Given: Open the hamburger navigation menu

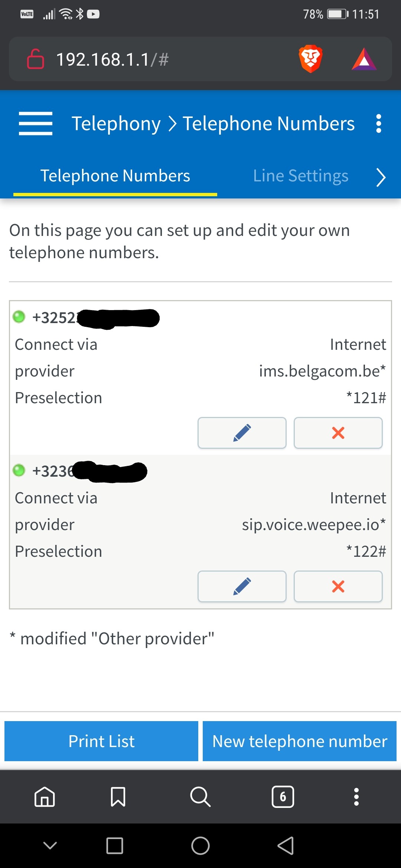Looking at the screenshot, I should coord(36,124).
